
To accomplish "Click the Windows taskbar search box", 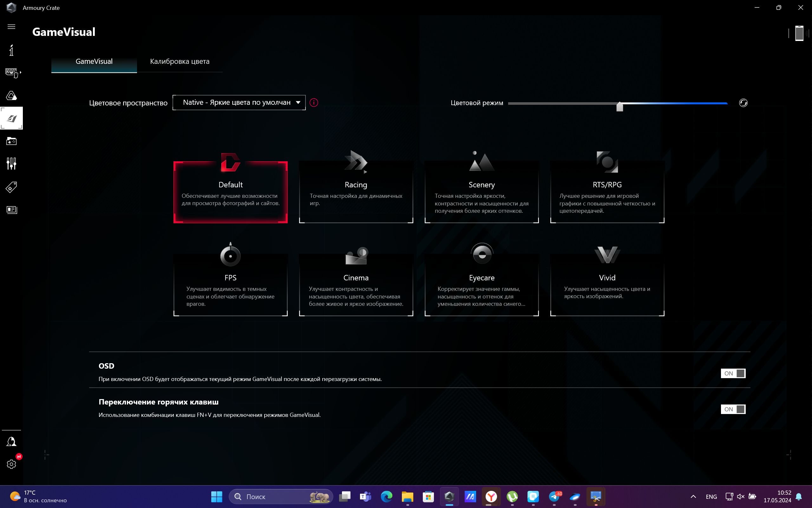I will click(281, 497).
